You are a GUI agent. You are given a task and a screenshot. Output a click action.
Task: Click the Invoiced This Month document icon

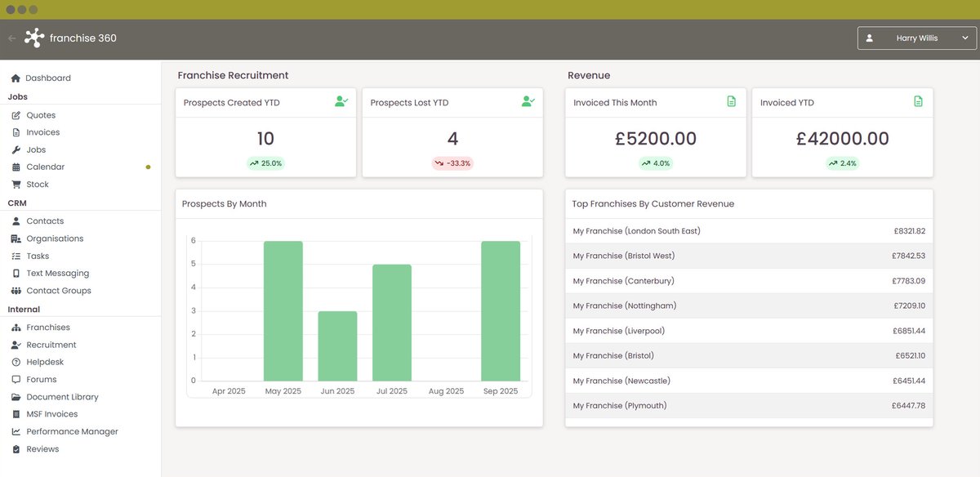pos(731,102)
